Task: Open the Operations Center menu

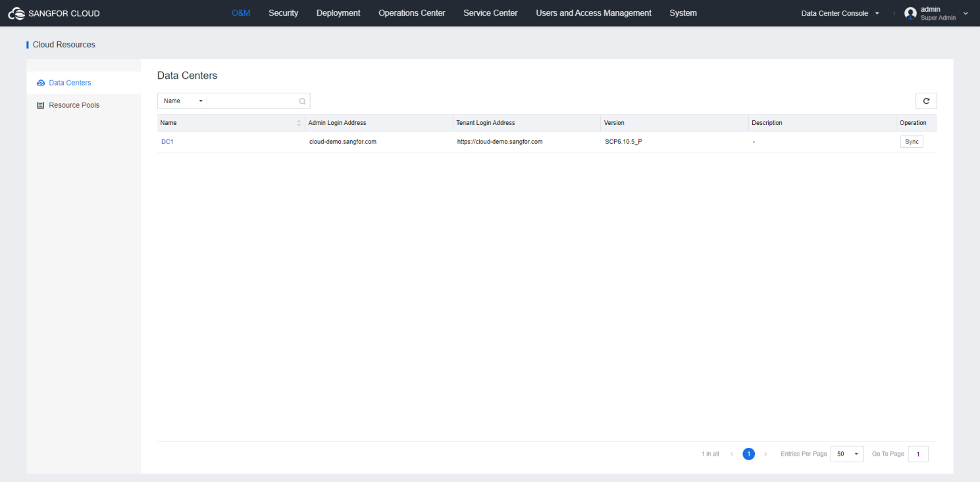Action: 412,13
